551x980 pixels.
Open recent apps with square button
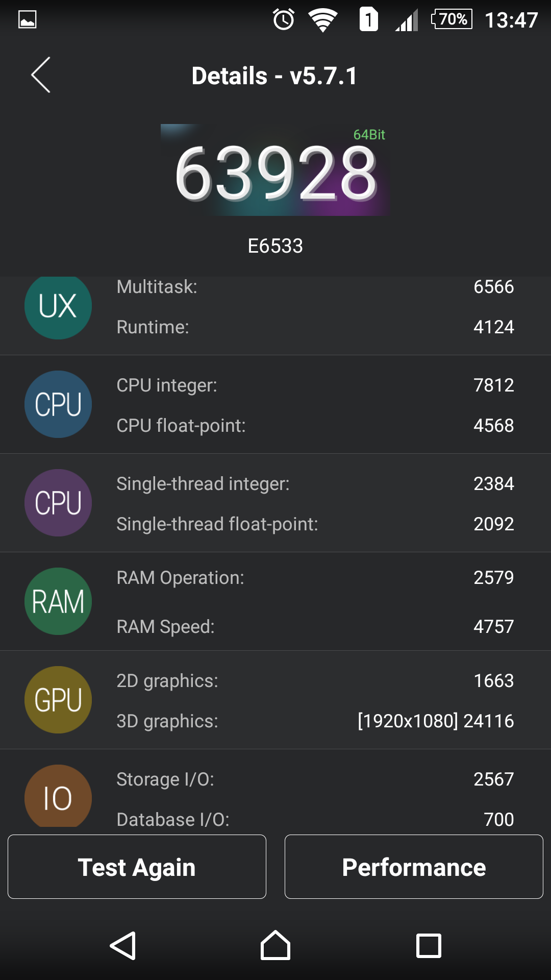coord(429,946)
